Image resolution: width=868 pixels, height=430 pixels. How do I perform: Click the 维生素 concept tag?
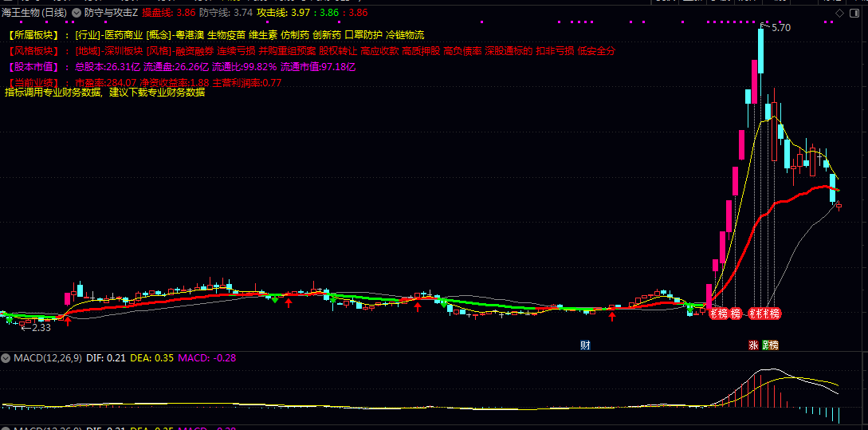point(264,35)
